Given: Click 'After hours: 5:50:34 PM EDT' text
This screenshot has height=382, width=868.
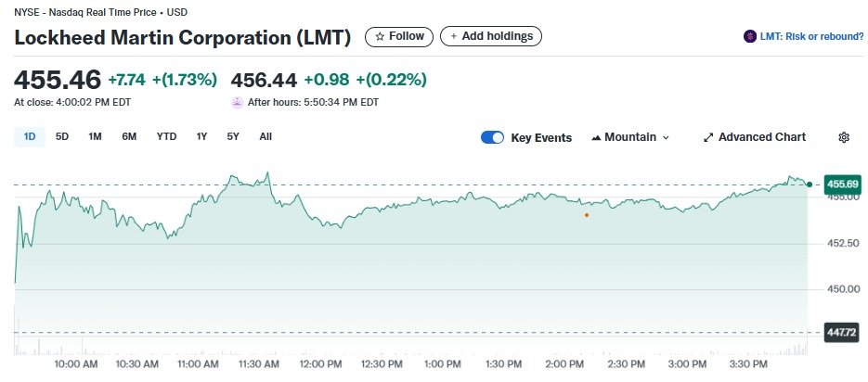Looking at the screenshot, I should pos(314,102).
